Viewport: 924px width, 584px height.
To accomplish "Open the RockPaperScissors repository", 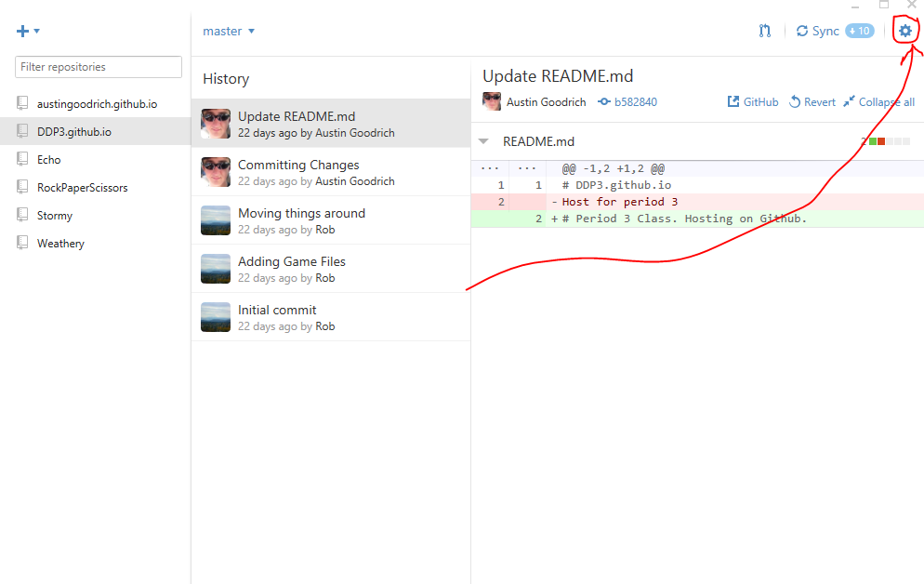I will pyautogui.click(x=82, y=188).
